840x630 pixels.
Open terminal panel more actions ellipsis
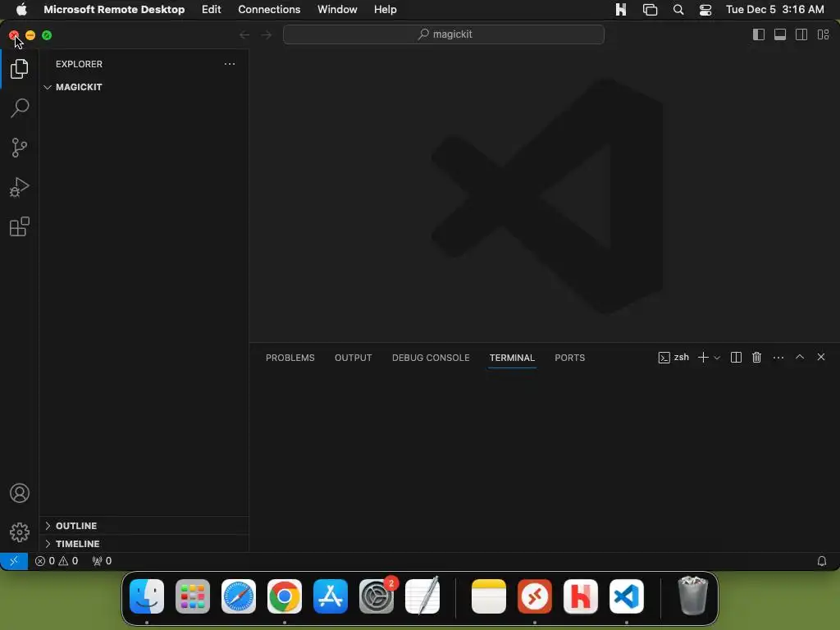778,358
